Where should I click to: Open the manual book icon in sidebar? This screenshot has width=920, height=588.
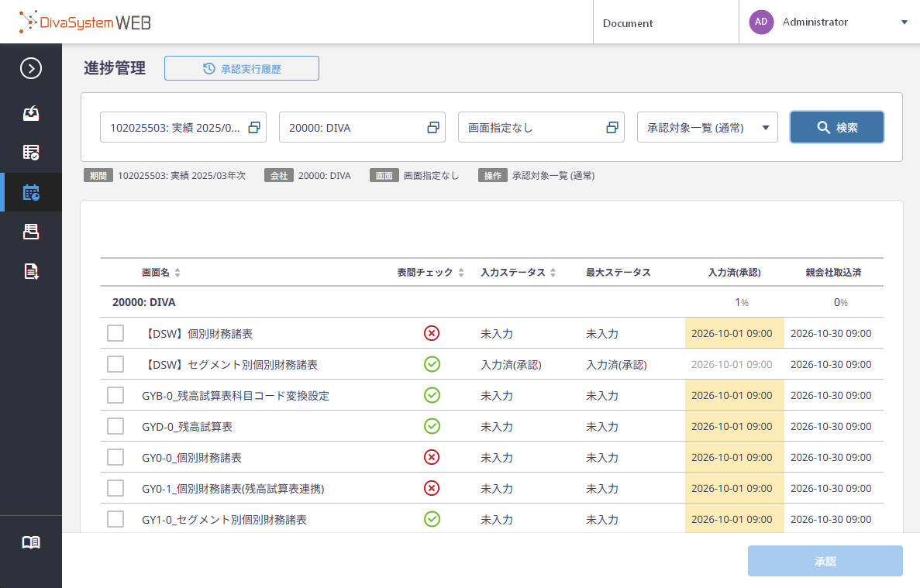tap(30, 542)
